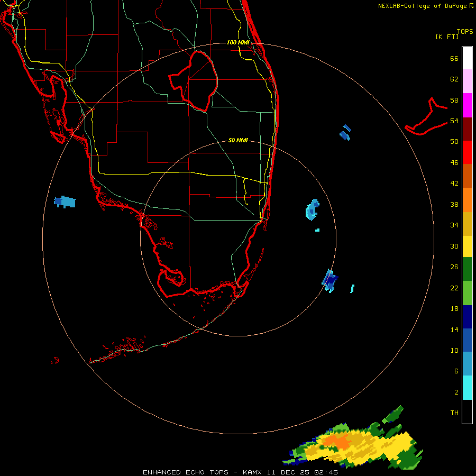Select the navy swatch between 18 and 14

(467, 317)
